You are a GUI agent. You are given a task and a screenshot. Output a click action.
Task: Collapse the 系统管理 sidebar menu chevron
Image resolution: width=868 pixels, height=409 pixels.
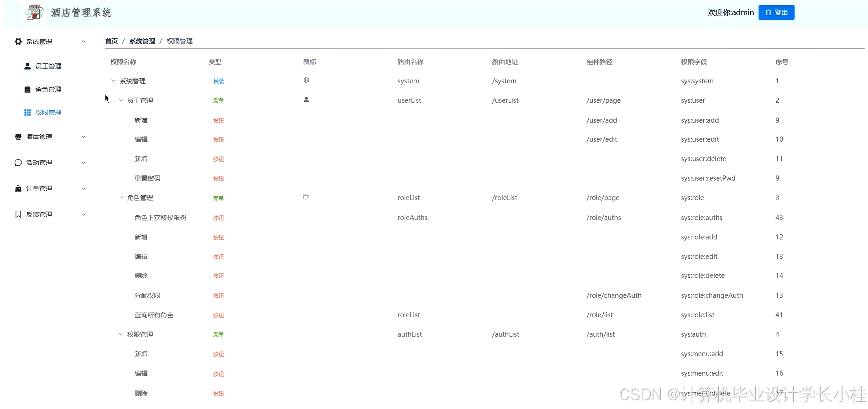coord(84,42)
